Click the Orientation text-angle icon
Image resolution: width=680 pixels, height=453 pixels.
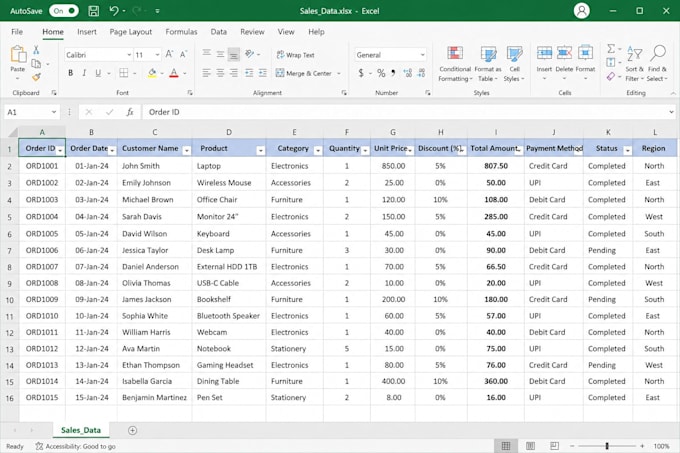click(x=249, y=54)
